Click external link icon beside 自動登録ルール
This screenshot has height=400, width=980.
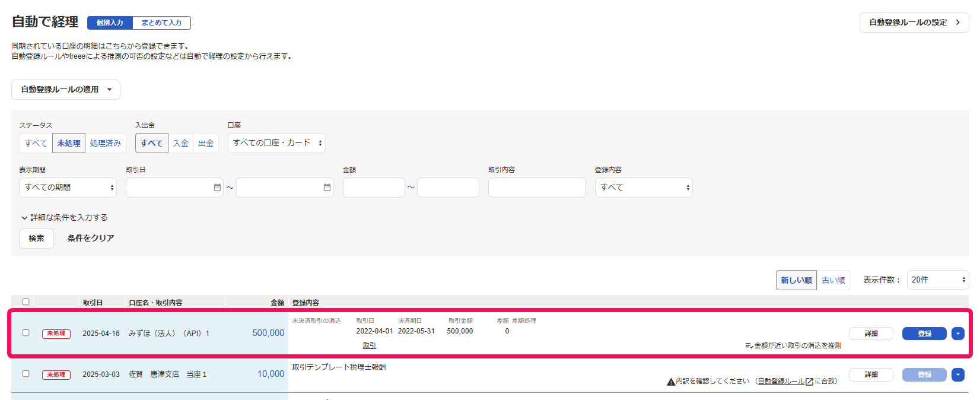pos(809,382)
